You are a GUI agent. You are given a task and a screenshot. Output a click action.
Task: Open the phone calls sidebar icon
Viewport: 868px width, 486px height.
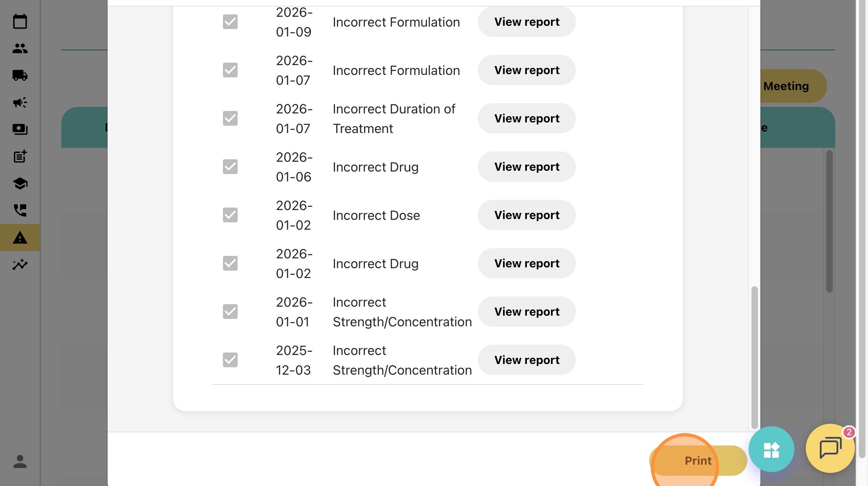20,210
